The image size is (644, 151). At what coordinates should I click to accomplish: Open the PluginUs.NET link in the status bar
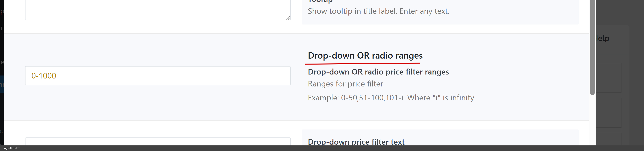click(11, 148)
